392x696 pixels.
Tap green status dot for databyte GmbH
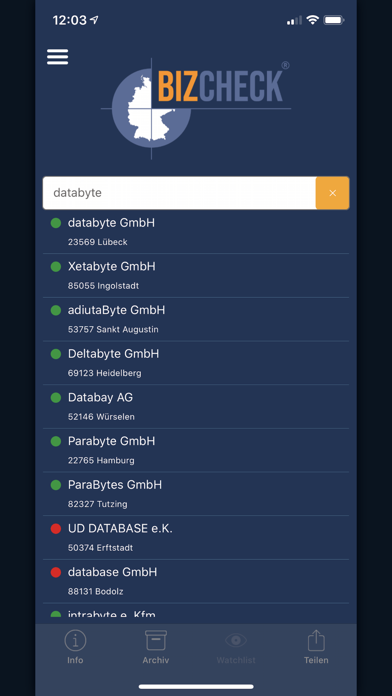[55, 223]
